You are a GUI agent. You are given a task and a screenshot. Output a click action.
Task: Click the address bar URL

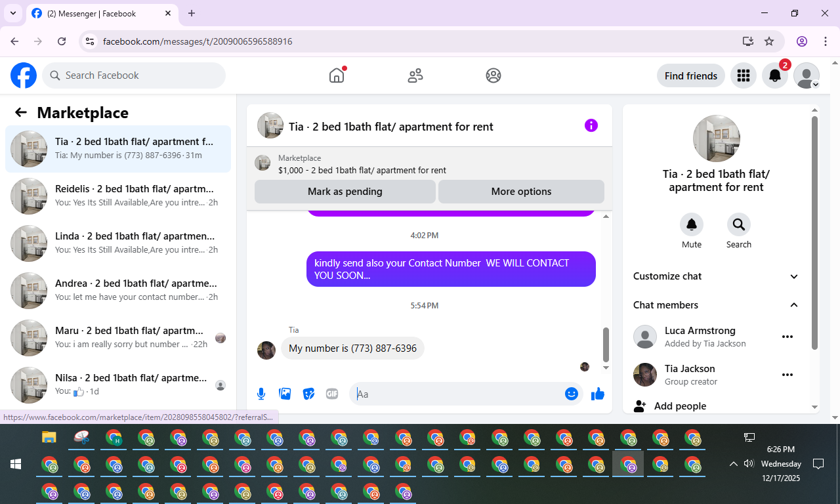pos(198,41)
